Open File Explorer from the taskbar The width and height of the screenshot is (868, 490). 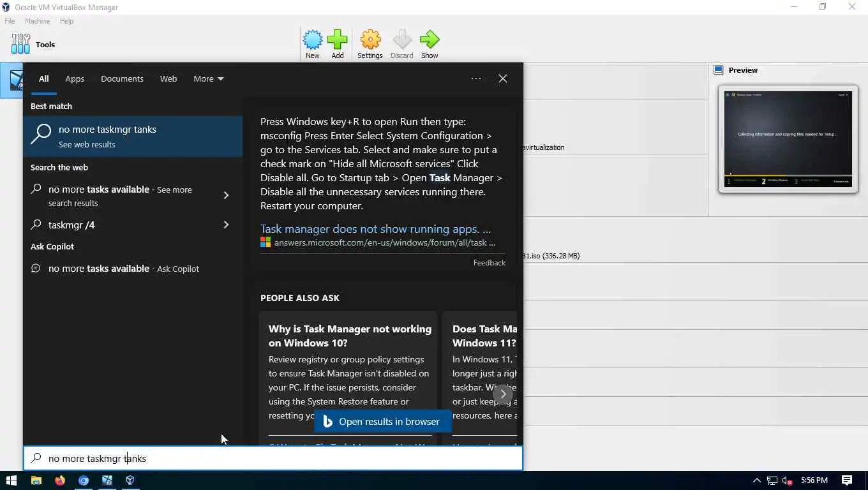click(x=36, y=480)
